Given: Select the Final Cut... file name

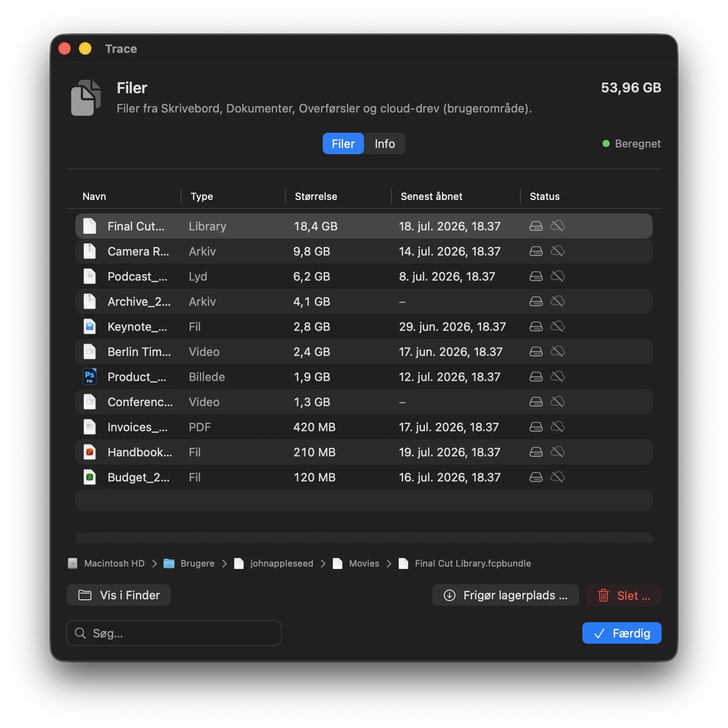Looking at the screenshot, I should (136, 226).
